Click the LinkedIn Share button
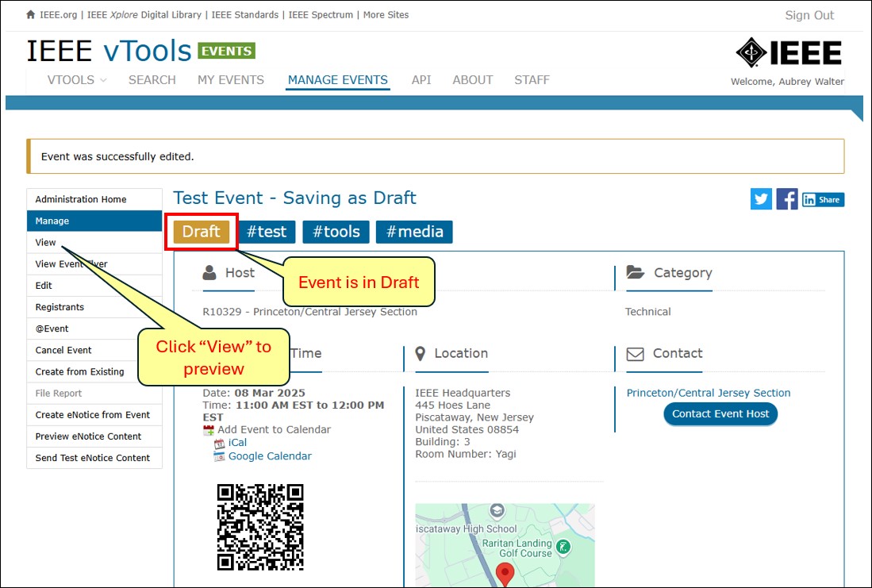 pyautogui.click(x=823, y=200)
